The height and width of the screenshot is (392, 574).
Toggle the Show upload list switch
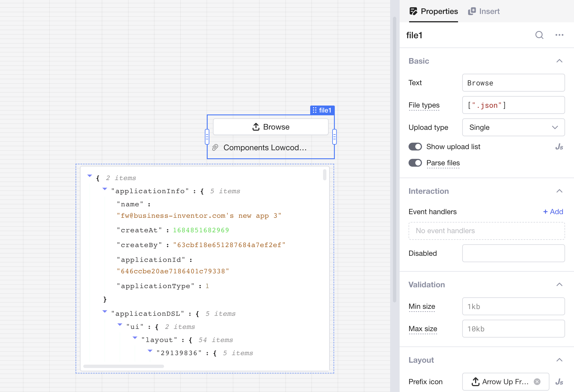coord(415,147)
